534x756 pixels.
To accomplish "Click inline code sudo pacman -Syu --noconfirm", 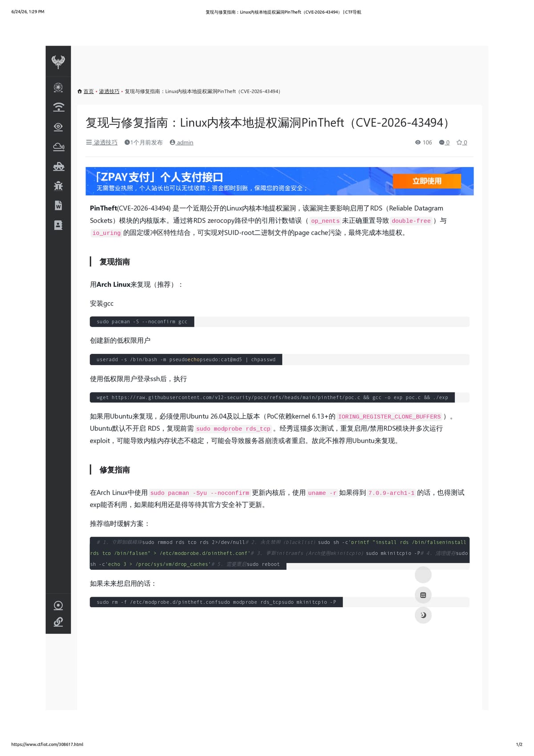I will 200,493.
